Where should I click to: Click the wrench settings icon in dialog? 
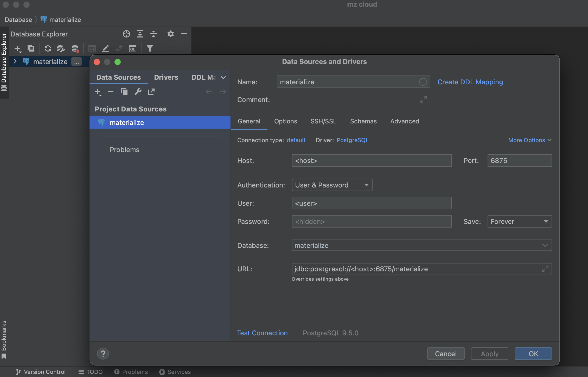(138, 92)
